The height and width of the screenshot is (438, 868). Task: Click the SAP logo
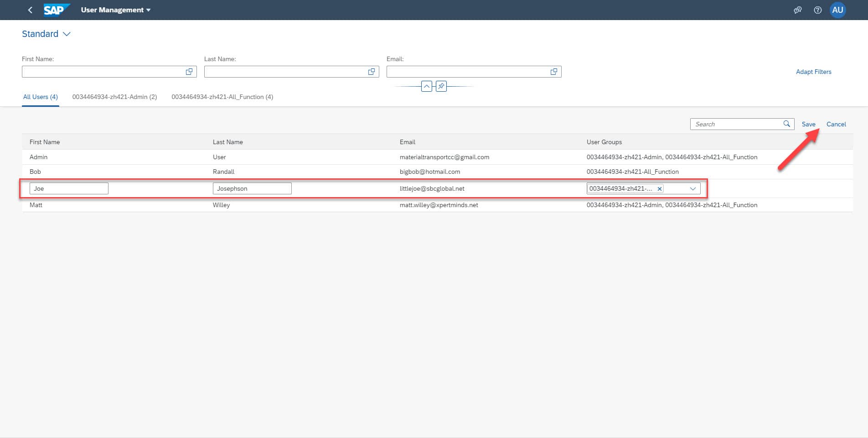click(57, 10)
